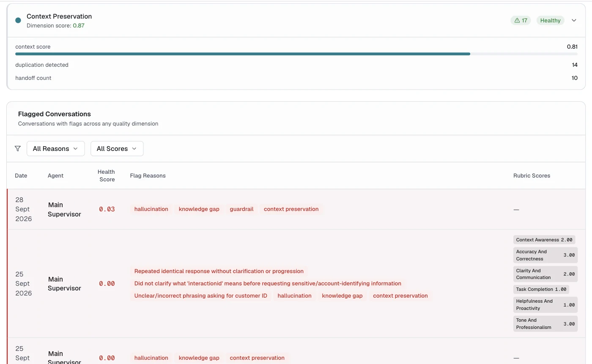Click the Health Score column header

click(x=107, y=175)
